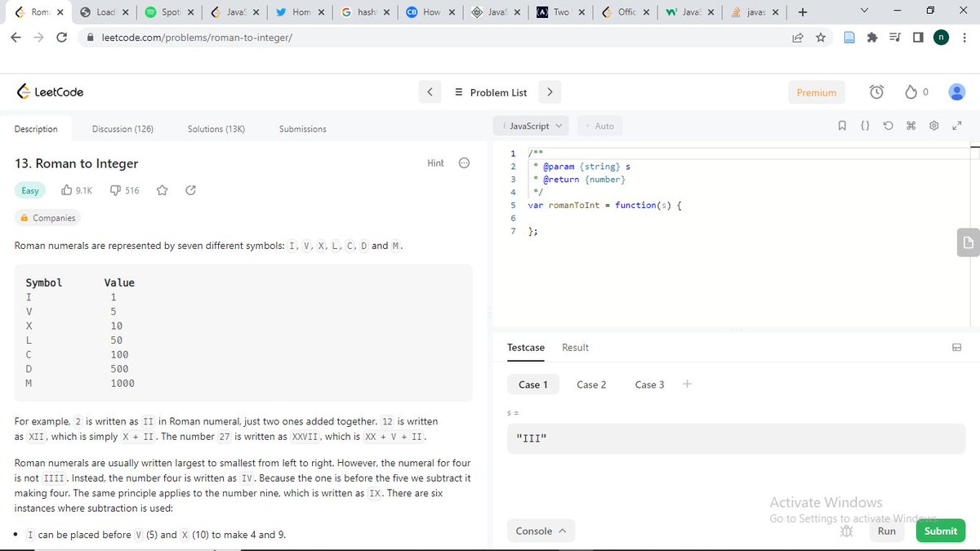980x551 pixels.
Task: Expand the Companies section
Action: [x=48, y=218]
